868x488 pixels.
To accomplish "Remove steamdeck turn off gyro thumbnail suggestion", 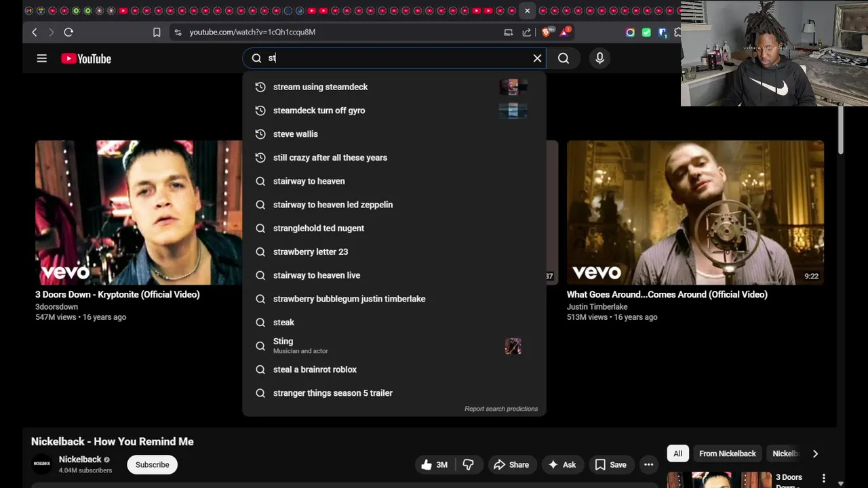I will [513, 110].
